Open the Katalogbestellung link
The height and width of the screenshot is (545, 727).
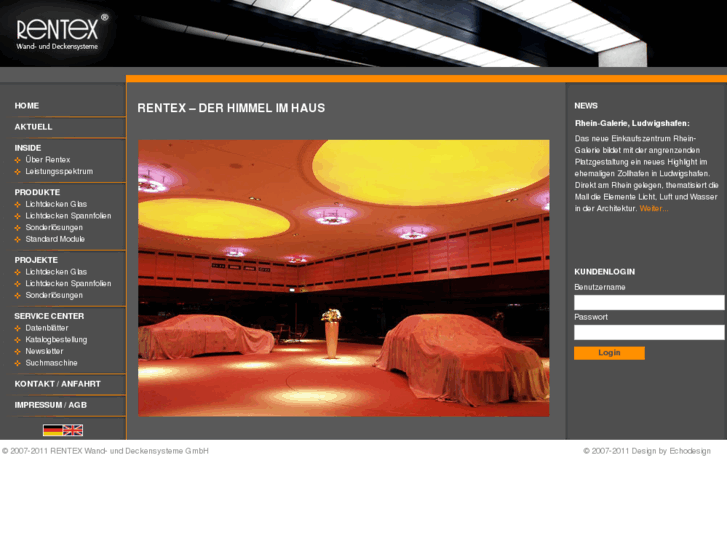[x=56, y=340]
